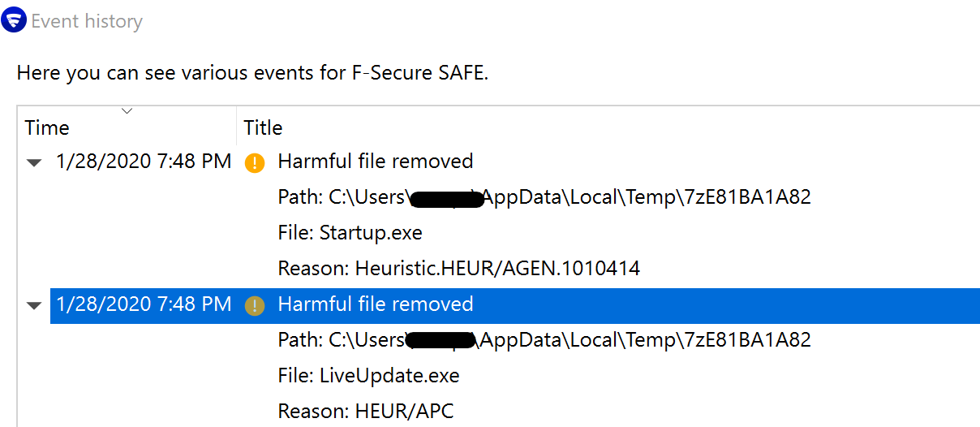Viewport: 980px width, 427px height.
Task: Click the F-Secure logo icon
Action: coord(14,21)
